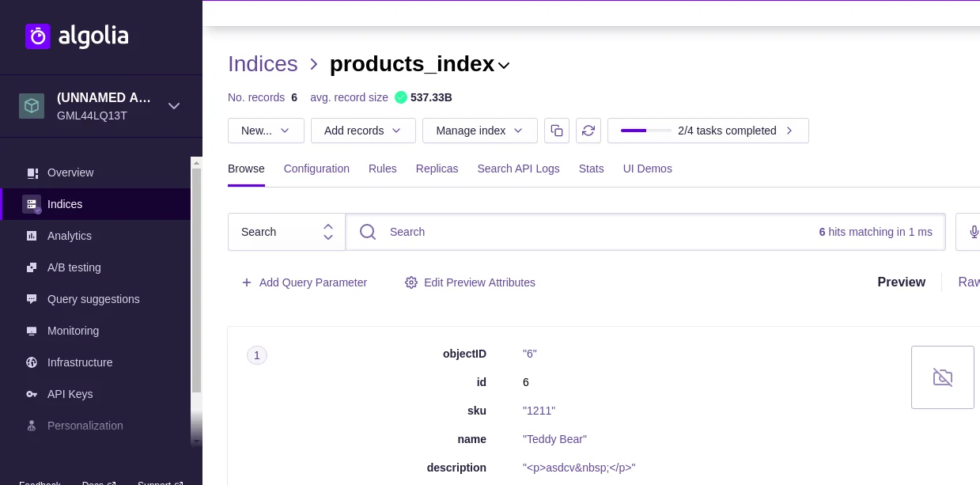Screen dimensions: 980x485
Task: Click Add Query Parameter
Action: click(x=305, y=282)
